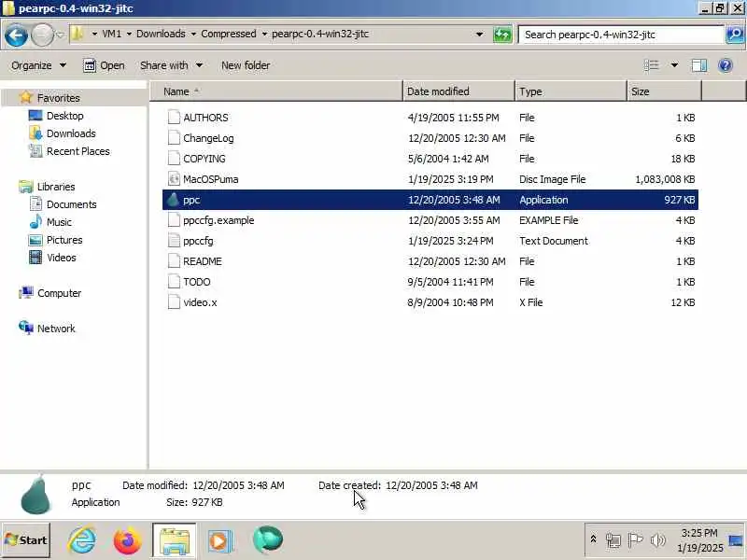
Task: Go back with the Back arrow button
Action: (x=16, y=35)
